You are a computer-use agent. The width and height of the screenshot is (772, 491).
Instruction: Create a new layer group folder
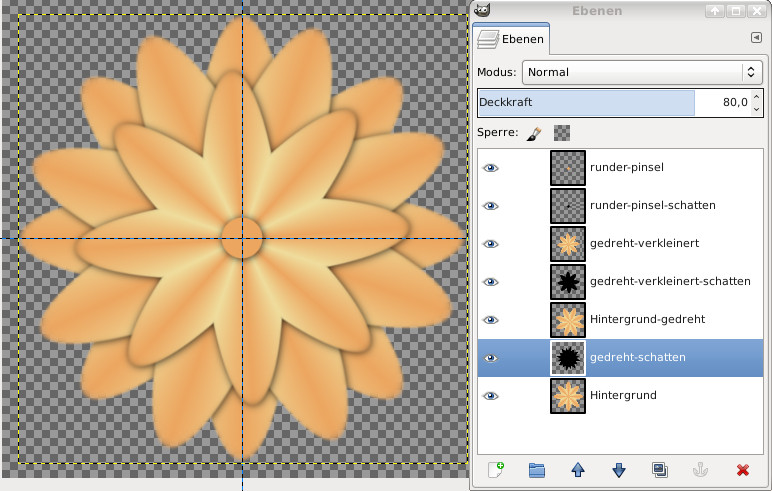[x=536, y=469]
